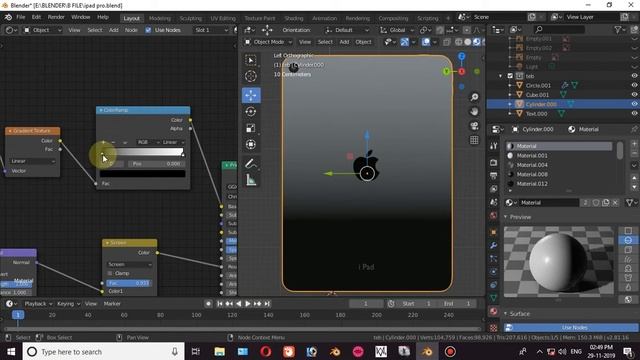The height and width of the screenshot is (360, 640).
Task: Select the Select Box tool
Action: pos(251,60)
